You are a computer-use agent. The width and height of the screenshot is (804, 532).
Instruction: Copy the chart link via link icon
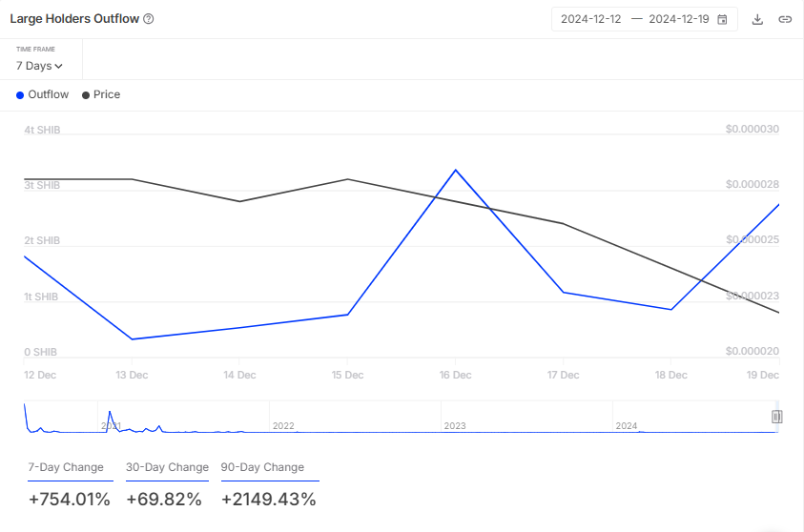(x=784, y=19)
